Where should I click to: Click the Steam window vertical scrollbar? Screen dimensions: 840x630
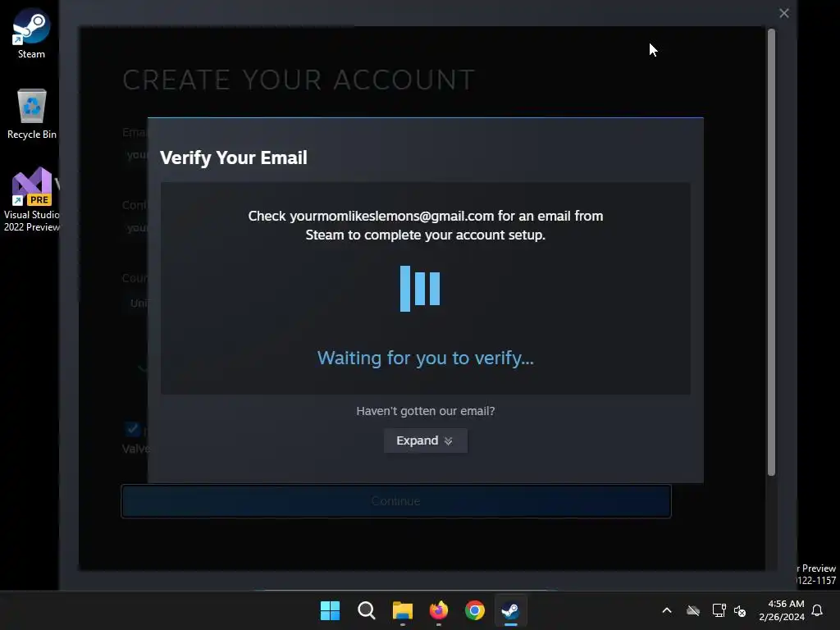coord(771,252)
